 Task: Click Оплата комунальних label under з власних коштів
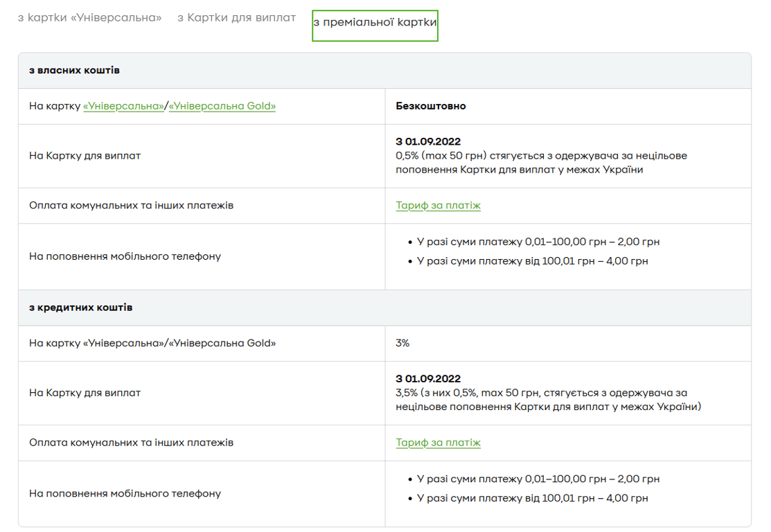131,206
